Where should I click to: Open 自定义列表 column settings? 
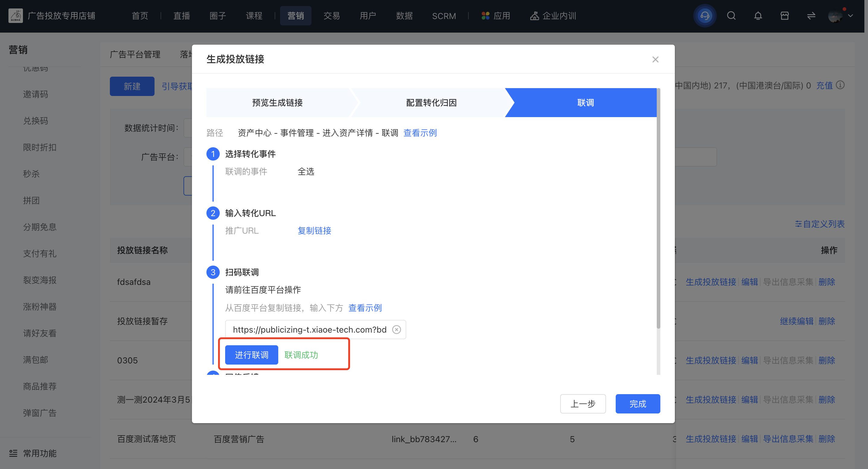[819, 224]
